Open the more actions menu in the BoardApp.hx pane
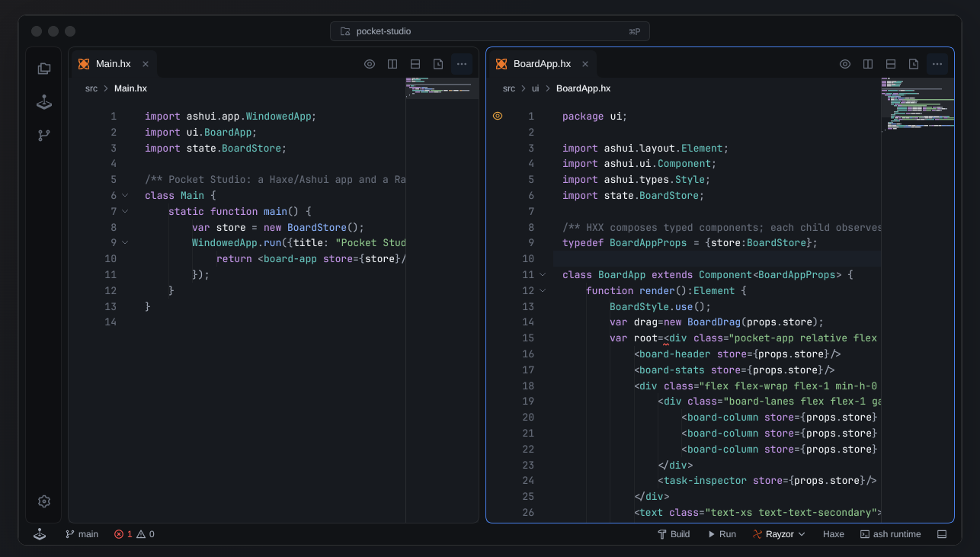 pos(937,64)
